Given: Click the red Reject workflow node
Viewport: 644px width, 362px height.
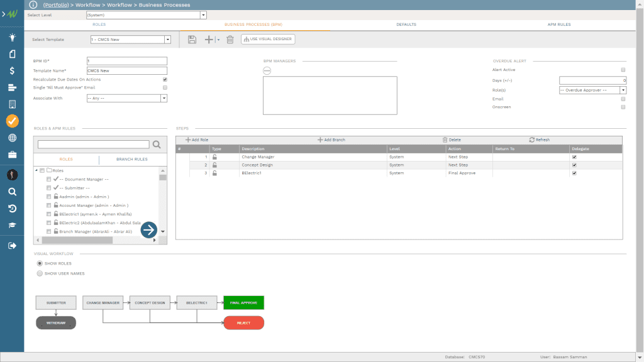Looking at the screenshot, I should [243, 323].
